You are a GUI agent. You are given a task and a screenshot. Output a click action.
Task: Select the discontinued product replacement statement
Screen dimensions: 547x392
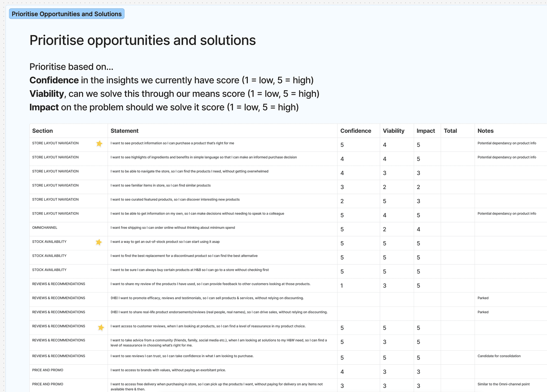pos(184,256)
